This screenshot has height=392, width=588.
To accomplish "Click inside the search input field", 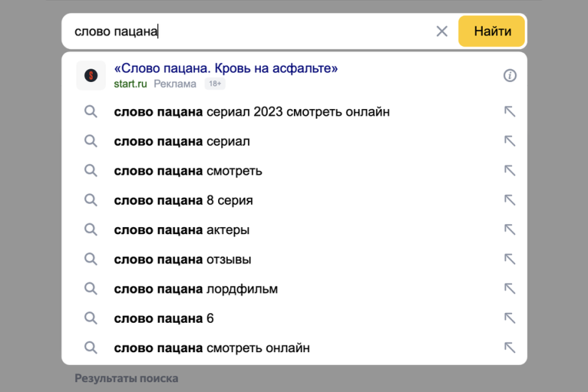I will (248, 32).
